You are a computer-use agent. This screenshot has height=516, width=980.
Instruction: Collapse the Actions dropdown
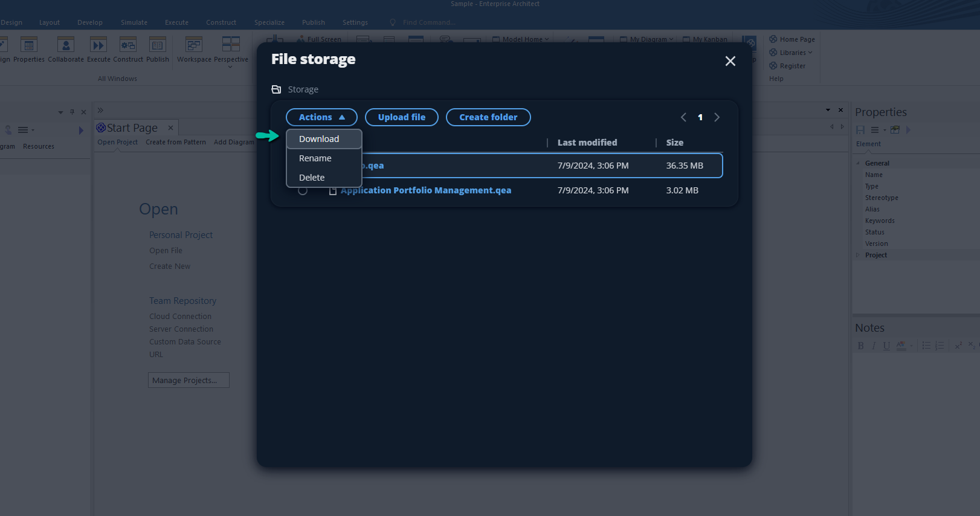(321, 117)
